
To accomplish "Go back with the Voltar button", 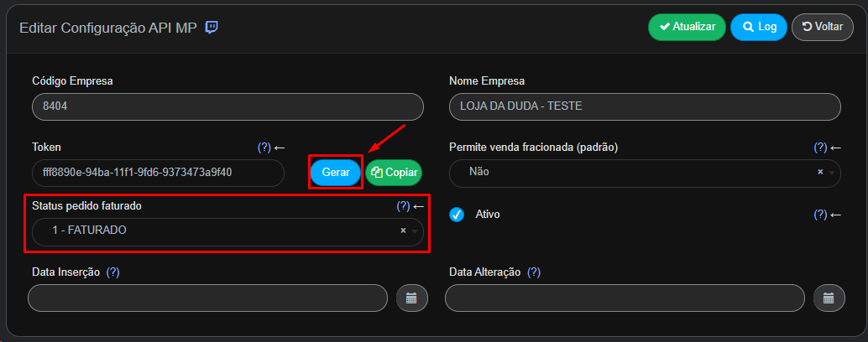I will tap(823, 27).
